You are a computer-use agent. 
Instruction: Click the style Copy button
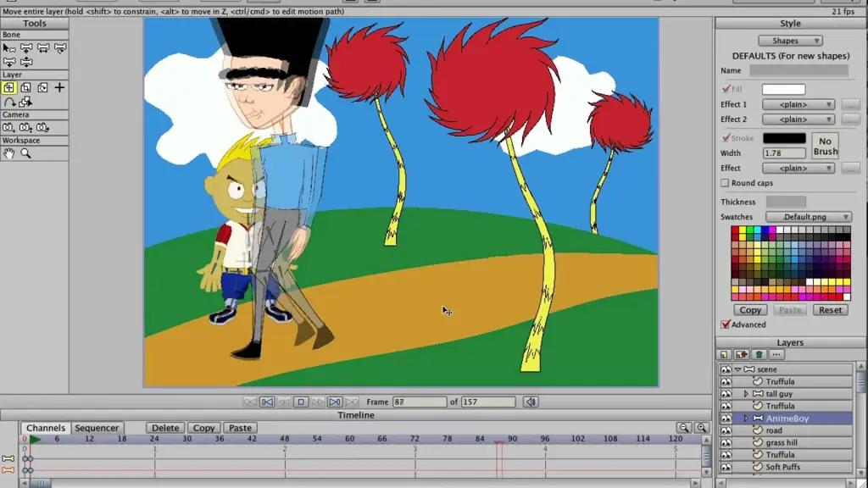pos(751,310)
